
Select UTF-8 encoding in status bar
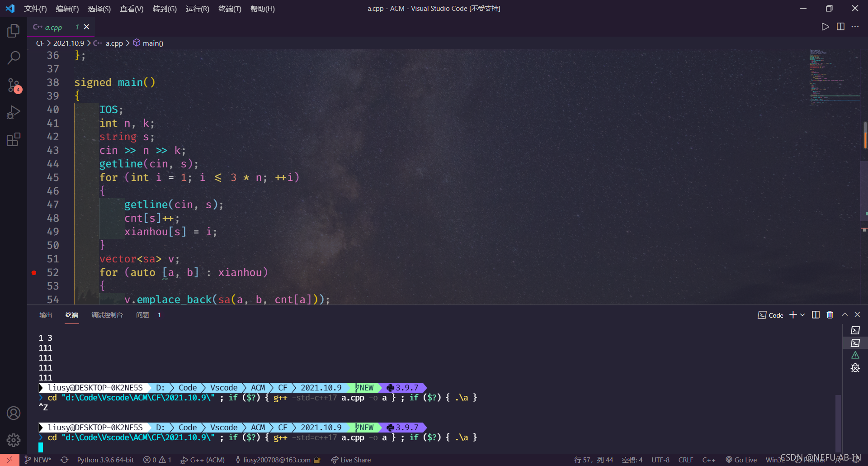660,460
